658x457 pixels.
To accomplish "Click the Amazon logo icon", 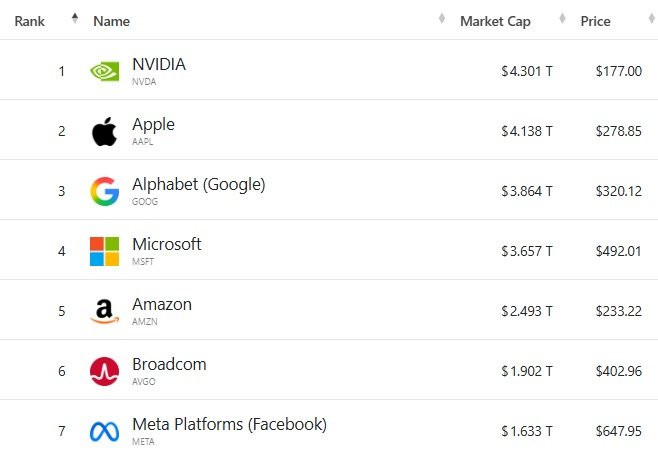I will point(104,311).
